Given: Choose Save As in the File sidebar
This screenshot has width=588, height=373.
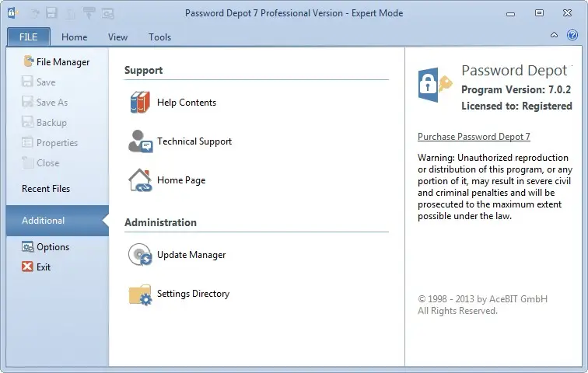Looking at the screenshot, I should click(x=45, y=103).
